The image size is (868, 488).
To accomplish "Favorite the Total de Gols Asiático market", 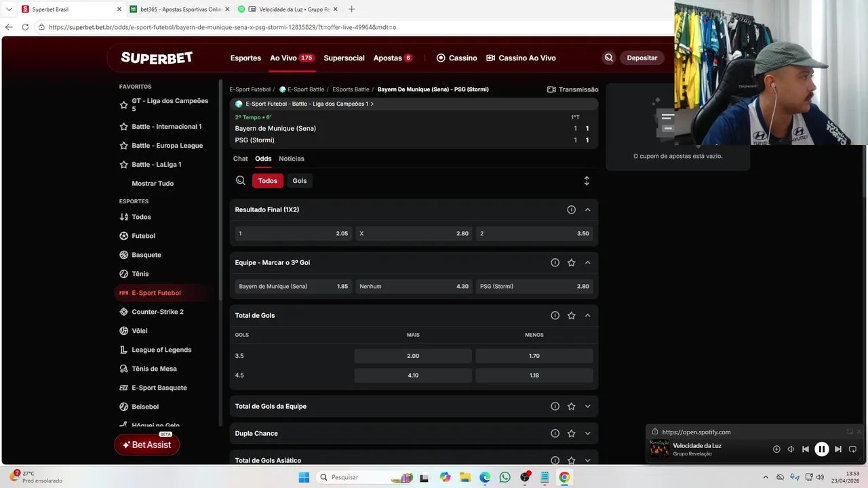I will pyautogui.click(x=572, y=460).
